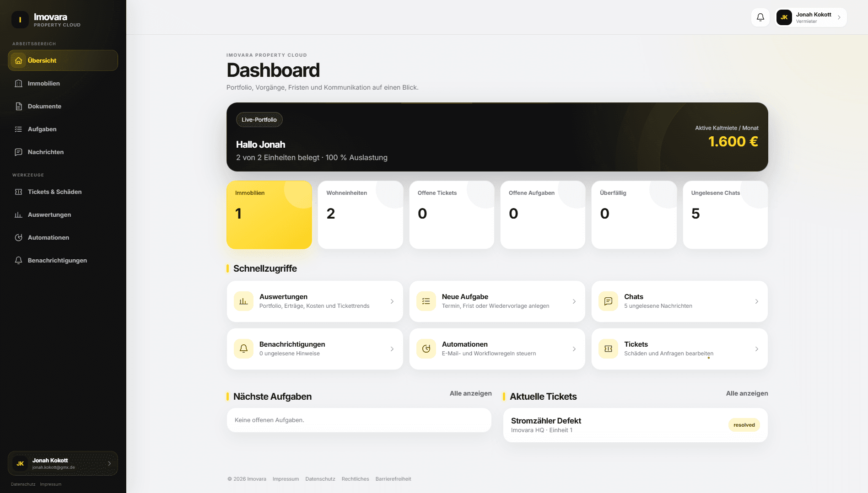Click the Überfällig stat card
The width and height of the screenshot is (868, 493).
[x=634, y=215]
